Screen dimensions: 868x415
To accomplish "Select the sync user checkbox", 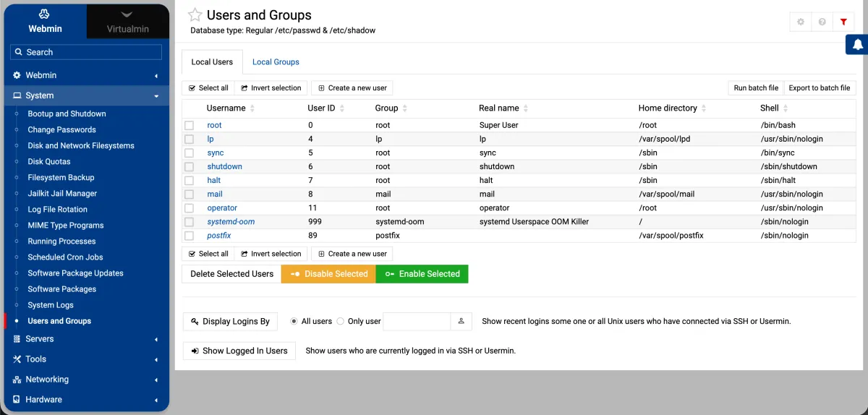I will tap(190, 153).
